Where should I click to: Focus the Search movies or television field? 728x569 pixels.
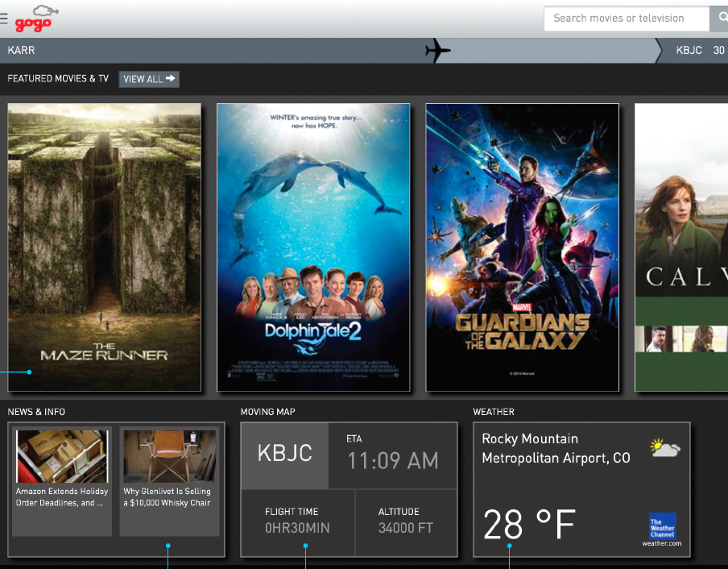pyautogui.click(x=627, y=18)
